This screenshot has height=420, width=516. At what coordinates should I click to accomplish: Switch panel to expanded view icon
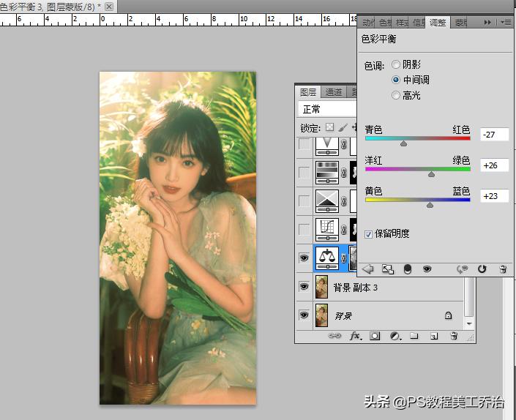pos(388,269)
